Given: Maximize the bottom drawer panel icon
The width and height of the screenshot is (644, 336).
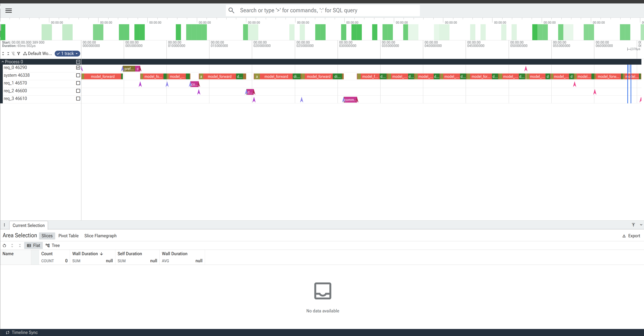Looking at the screenshot, I should click(633, 225).
